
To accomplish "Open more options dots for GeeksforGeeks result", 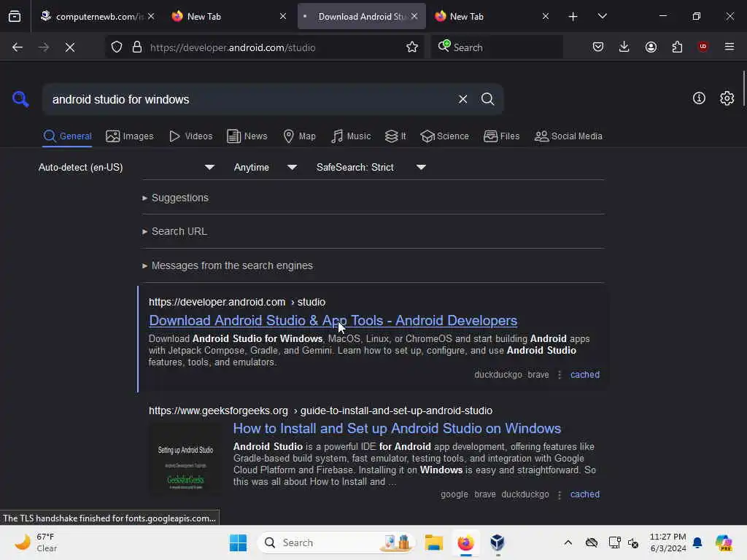I will coord(560,495).
